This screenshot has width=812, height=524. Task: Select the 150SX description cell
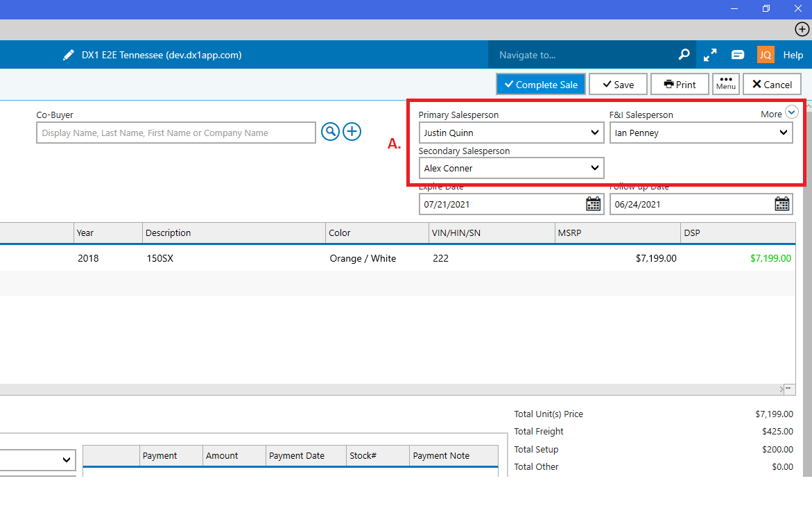pos(159,258)
